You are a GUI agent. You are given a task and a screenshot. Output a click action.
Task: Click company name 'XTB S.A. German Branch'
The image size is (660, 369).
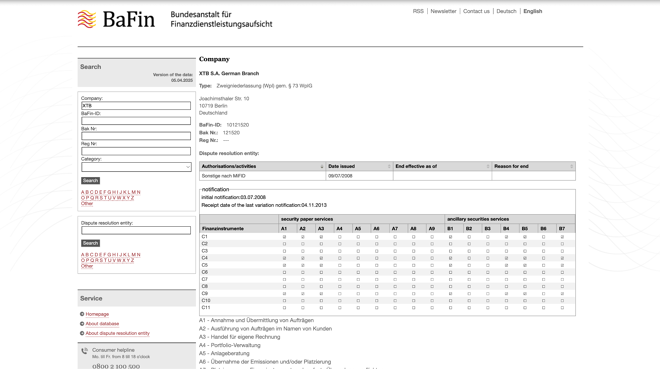coord(229,73)
